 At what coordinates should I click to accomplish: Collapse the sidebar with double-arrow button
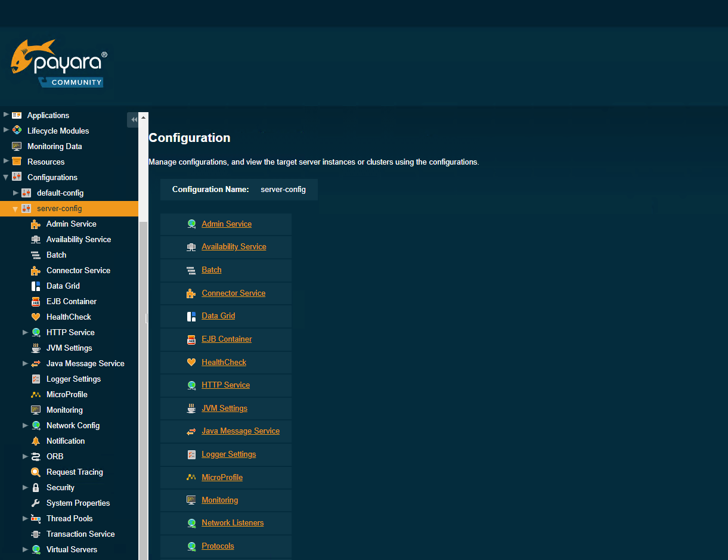[x=134, y=120]
